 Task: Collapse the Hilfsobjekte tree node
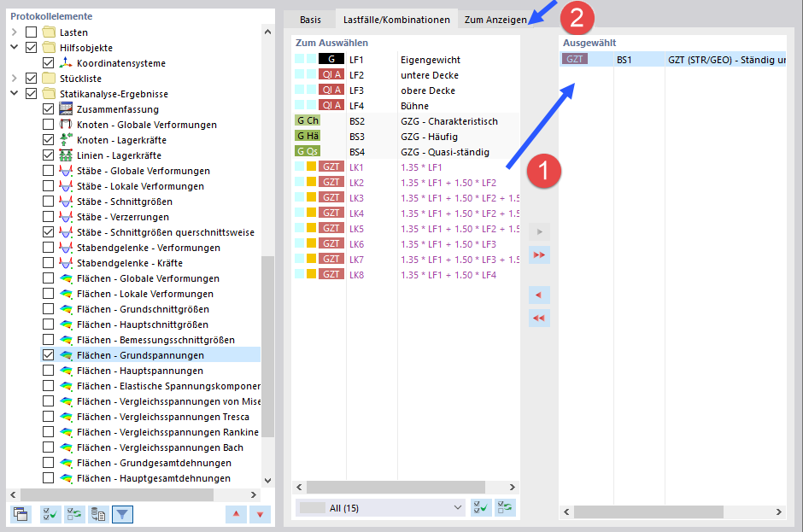[x=15, y=48]
